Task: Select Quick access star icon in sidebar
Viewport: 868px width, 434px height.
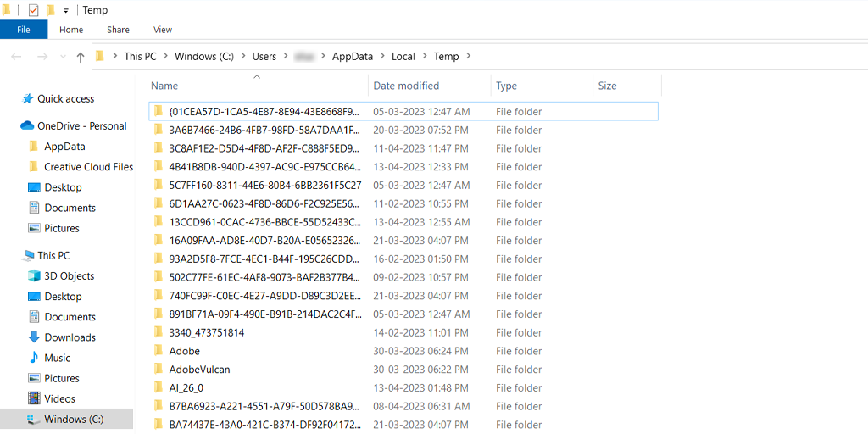Action: (x=27, y=99)
